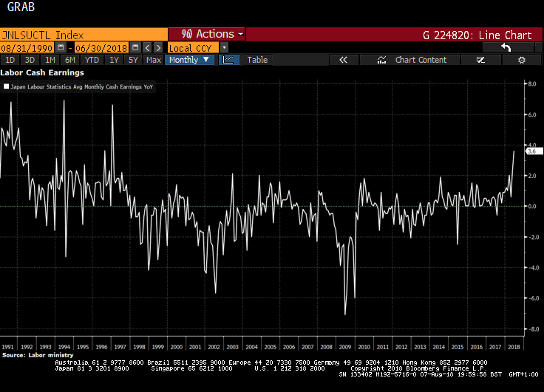Open the 96 Actions dropdown menu
The image size is (544, 392).
tap(207, 34)
